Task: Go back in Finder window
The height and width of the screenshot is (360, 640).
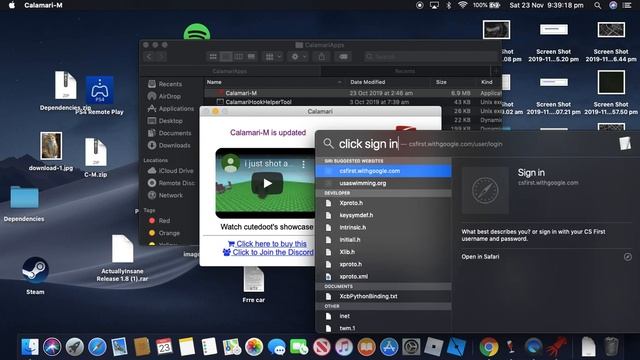Action: [x=149, y=57]
